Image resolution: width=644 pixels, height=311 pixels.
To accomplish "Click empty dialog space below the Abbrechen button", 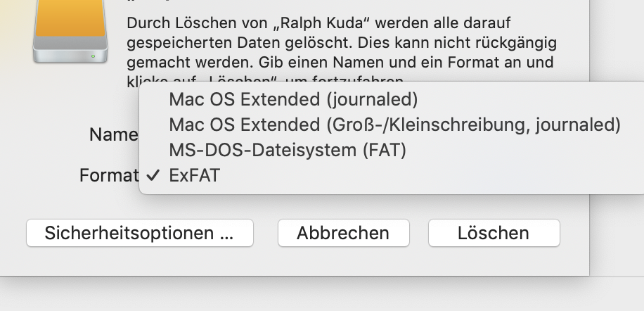I will pos(343,261).
